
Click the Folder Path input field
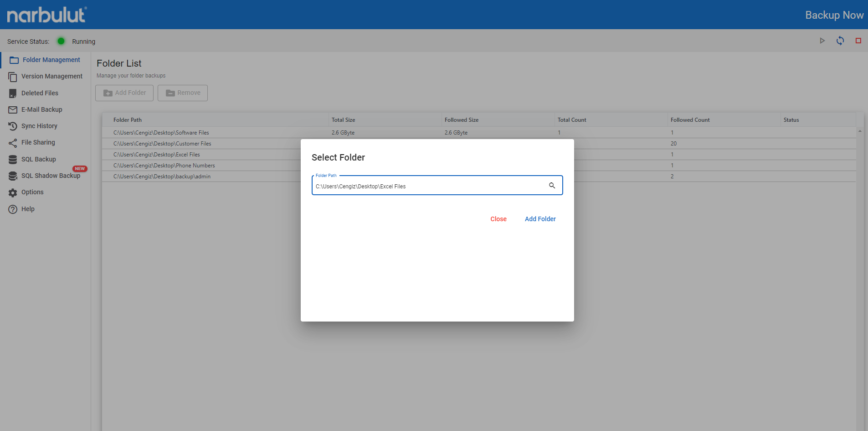tap(428, 186)
